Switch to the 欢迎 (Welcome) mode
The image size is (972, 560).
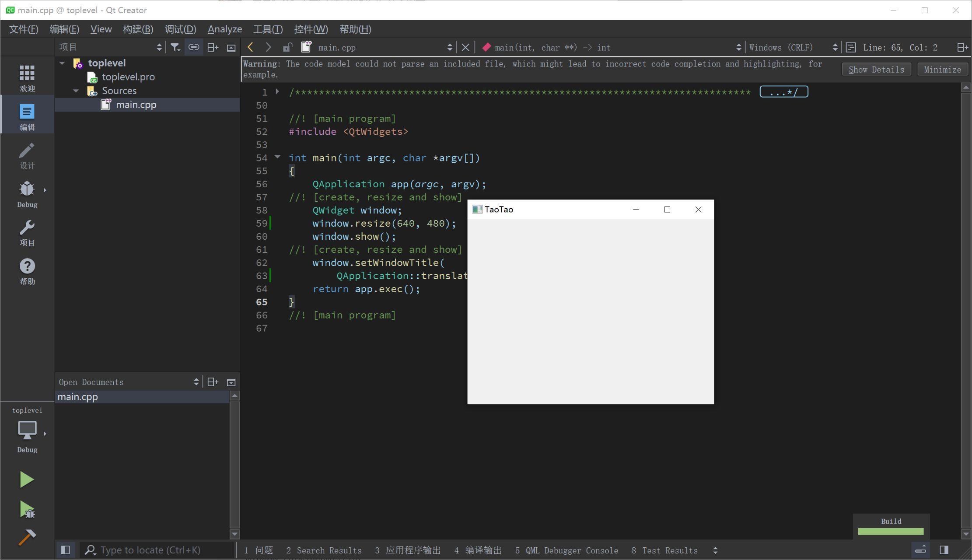[27, 77]
